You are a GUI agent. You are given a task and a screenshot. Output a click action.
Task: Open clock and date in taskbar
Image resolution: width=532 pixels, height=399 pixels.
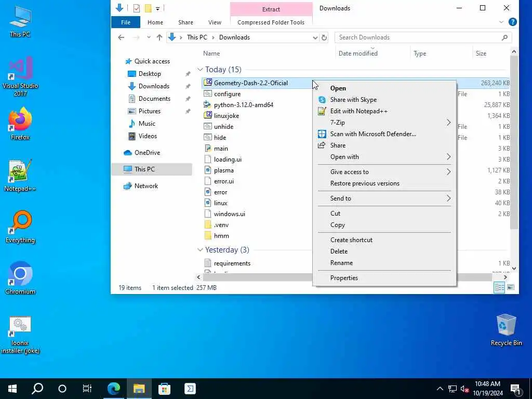point(487,389)
